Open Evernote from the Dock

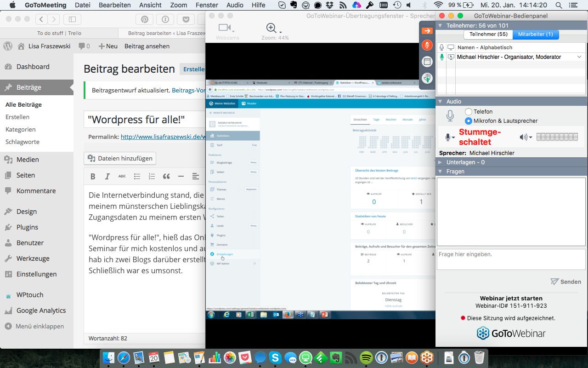coord(336,357)
